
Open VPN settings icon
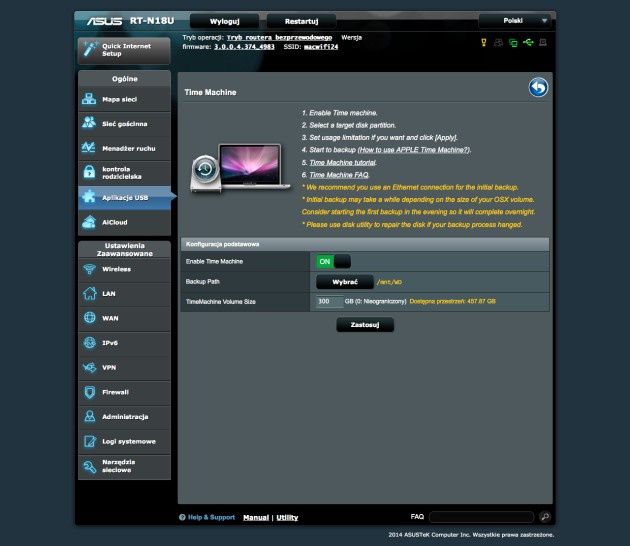click(x=89, y=367)
